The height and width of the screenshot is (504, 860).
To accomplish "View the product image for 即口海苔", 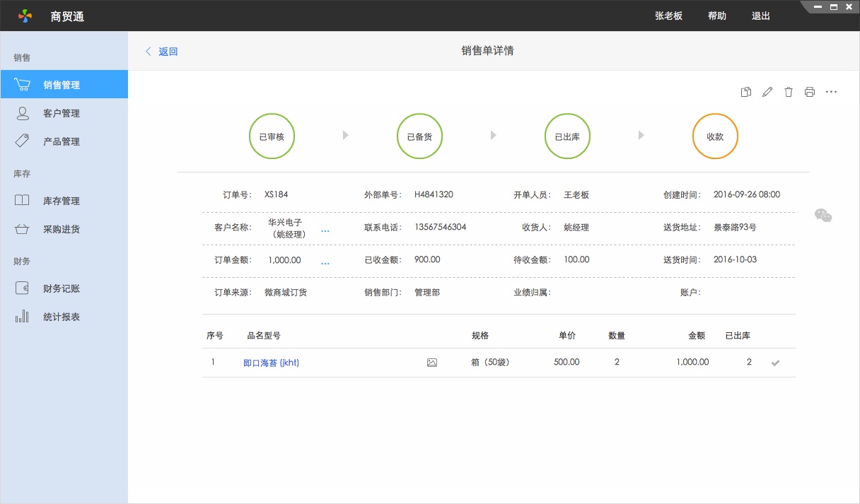I will (x=432, y=362).
